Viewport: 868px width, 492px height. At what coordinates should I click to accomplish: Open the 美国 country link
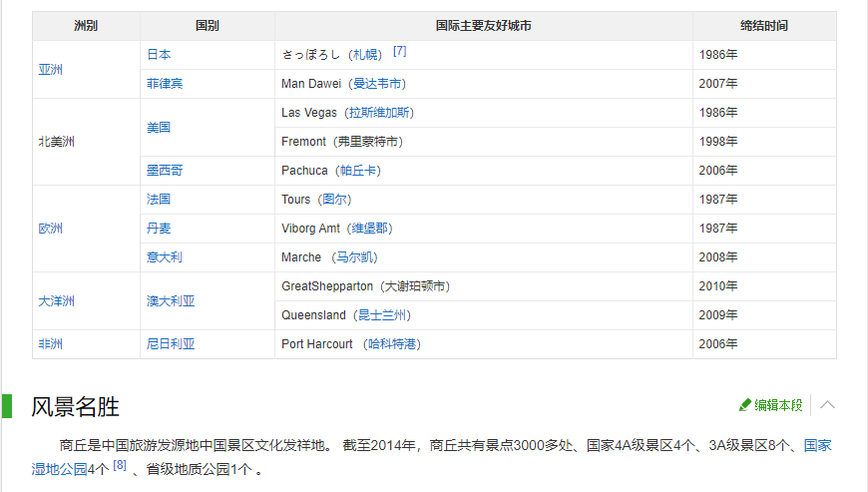[159, 128]
